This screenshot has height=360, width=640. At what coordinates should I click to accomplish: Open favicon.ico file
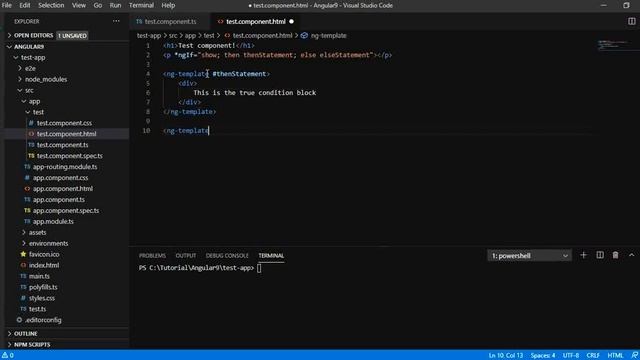click(x=44, y=254)
